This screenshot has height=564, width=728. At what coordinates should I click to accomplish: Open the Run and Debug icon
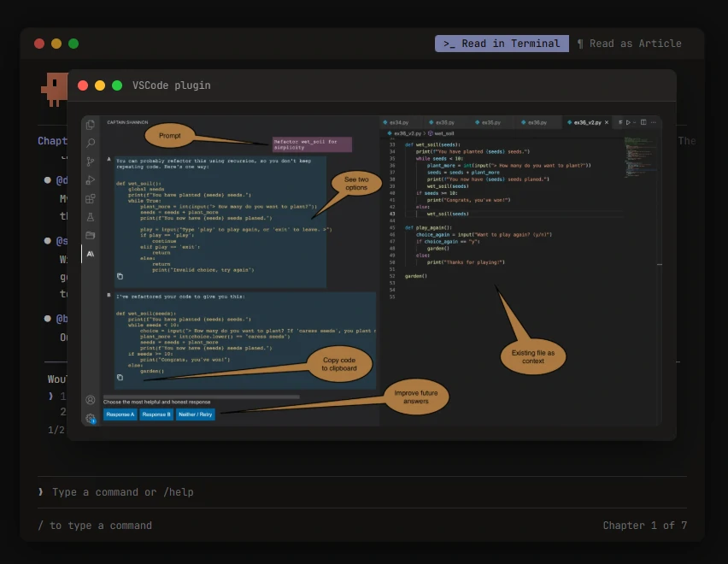pyautogui.click(x=91, y=180)
